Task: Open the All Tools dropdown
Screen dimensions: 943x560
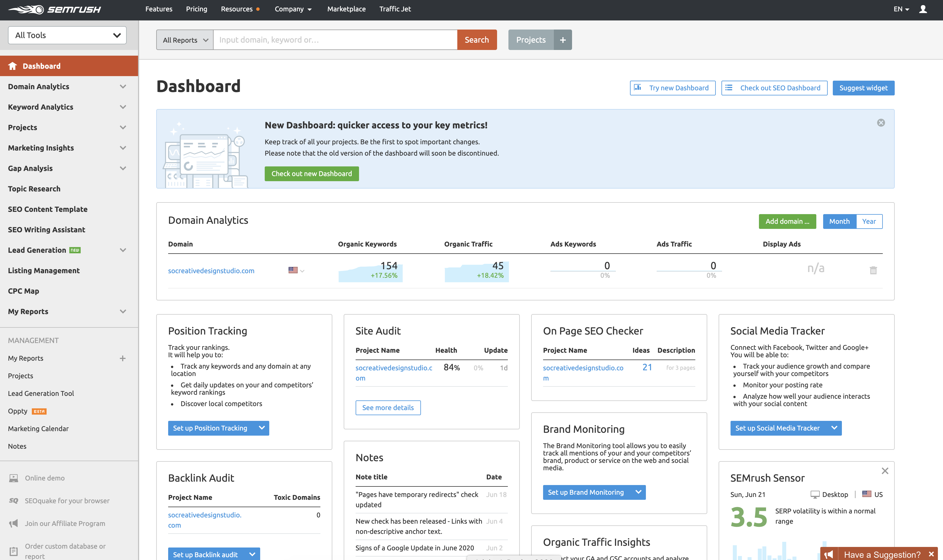Action: point(67,35)
